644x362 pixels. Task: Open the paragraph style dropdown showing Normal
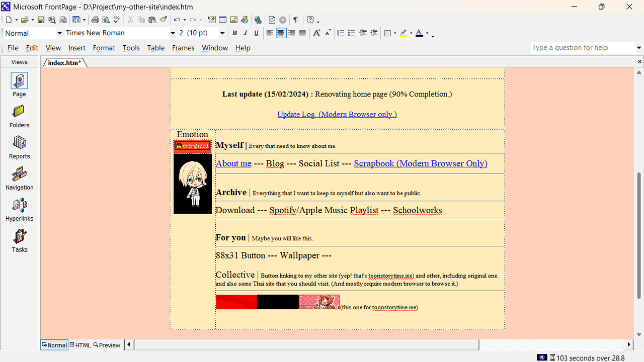tap(59, 33)
